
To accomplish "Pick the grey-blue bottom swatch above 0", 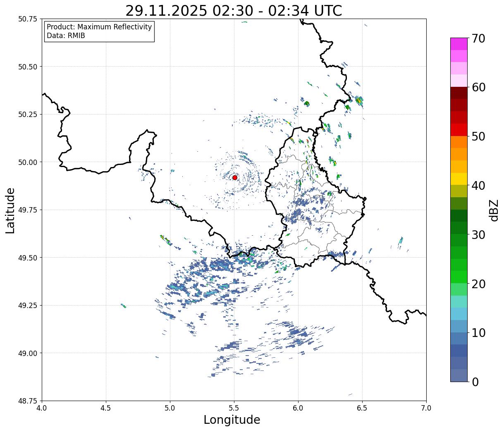I will coord(459,375).
